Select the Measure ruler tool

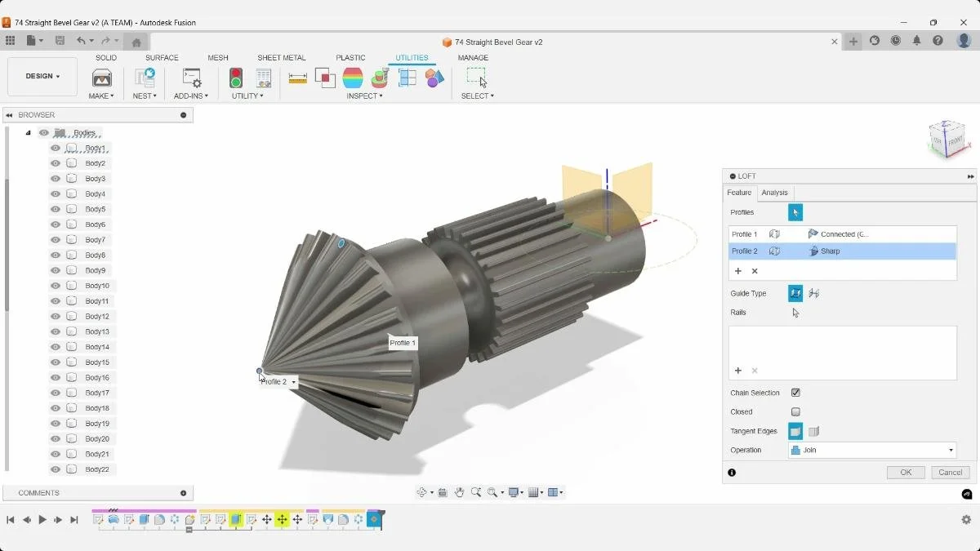(x=298, y=78)
